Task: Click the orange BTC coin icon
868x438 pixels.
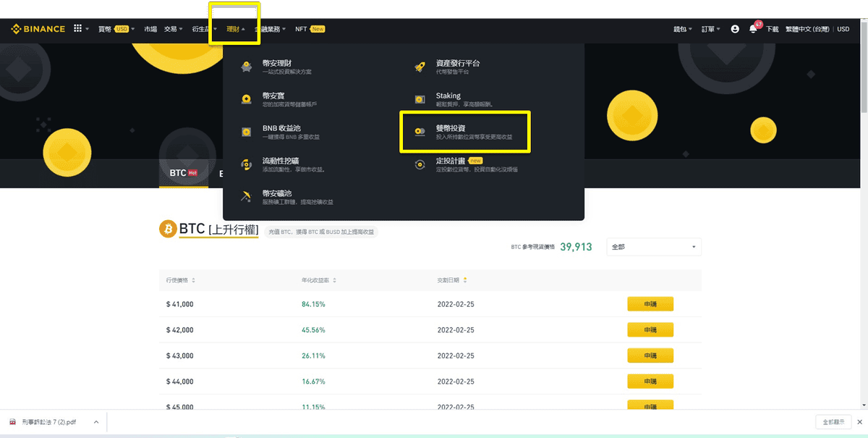Action: 168,229
